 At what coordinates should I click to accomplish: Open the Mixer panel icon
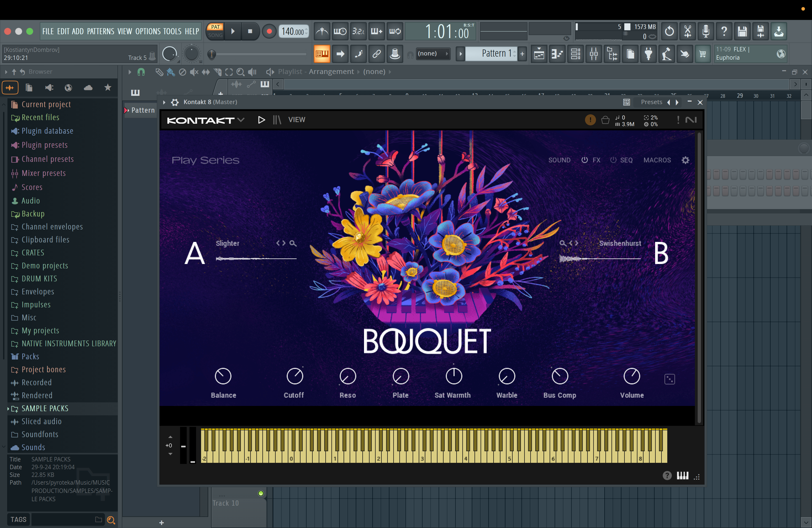(x=594, y=54)
